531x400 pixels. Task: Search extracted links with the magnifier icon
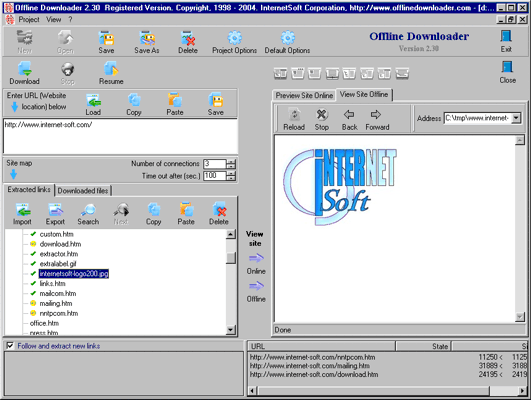pyautogui.click(x=88, y=210)
